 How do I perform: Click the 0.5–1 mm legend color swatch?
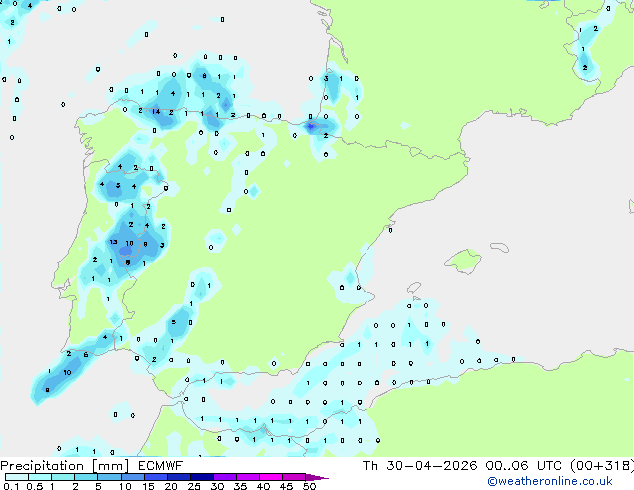(40, 477)
